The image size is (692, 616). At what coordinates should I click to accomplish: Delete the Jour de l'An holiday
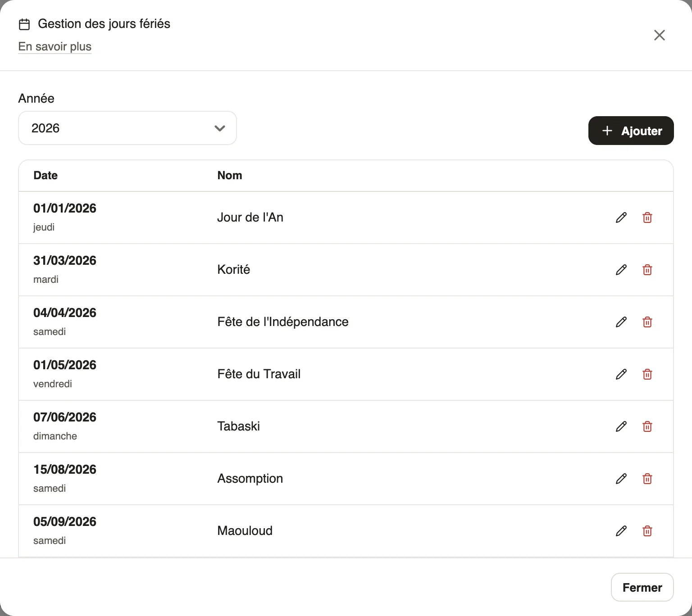pos(647,217)
